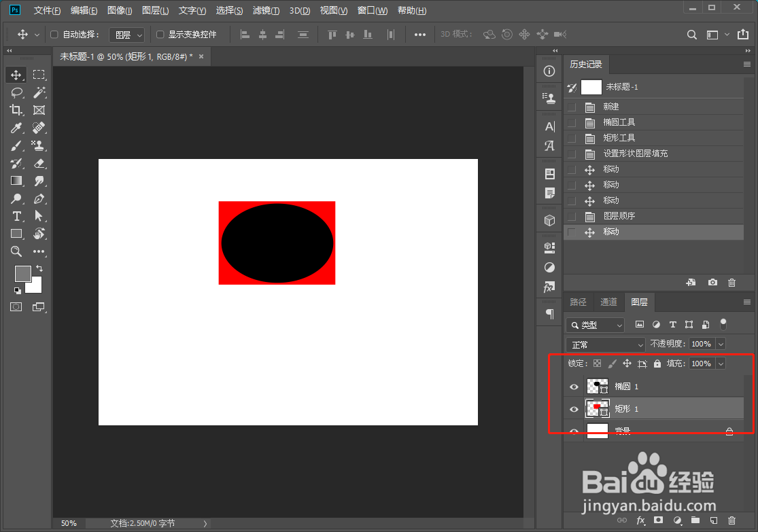
Task: Select the Lasso tool
Action: pos(16,92)
